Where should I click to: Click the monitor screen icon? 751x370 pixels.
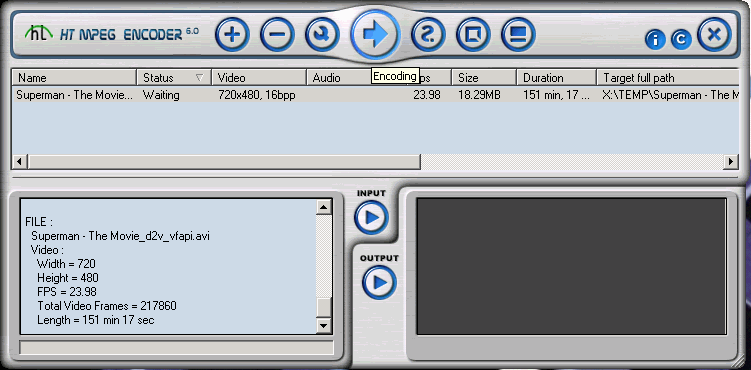pos(518,34)
